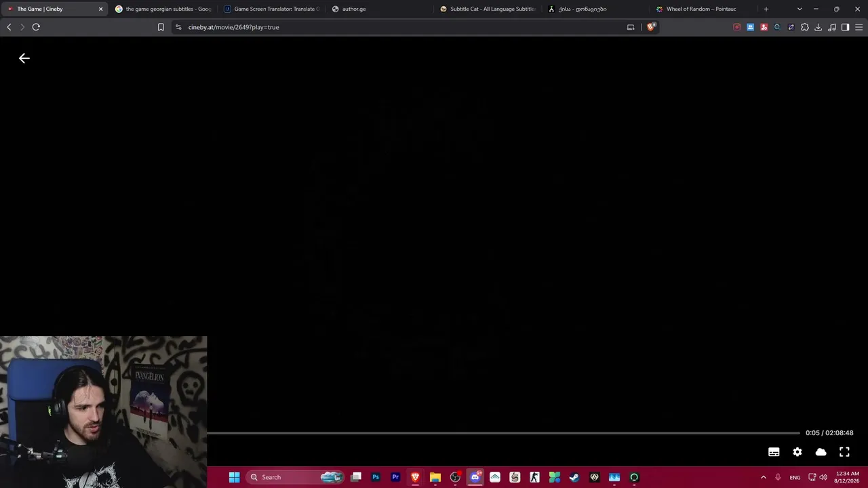Click the cast/install icon in the address bar
This screenshot has width=868, height=488.
(x=631, y=27)
